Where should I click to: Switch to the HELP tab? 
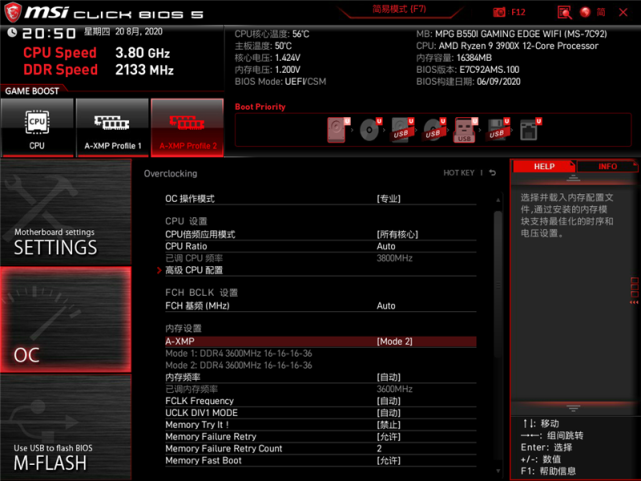click(544, 166)
